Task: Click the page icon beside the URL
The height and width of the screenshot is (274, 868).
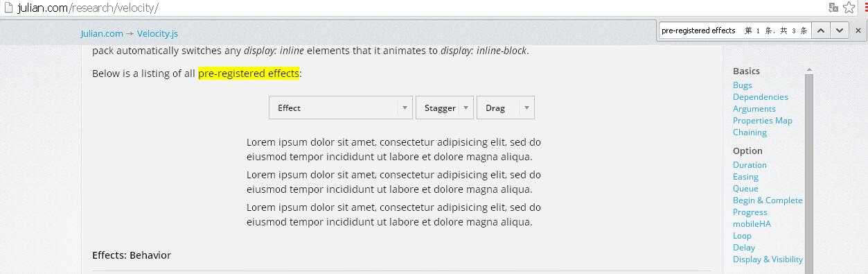Action: 8,8
